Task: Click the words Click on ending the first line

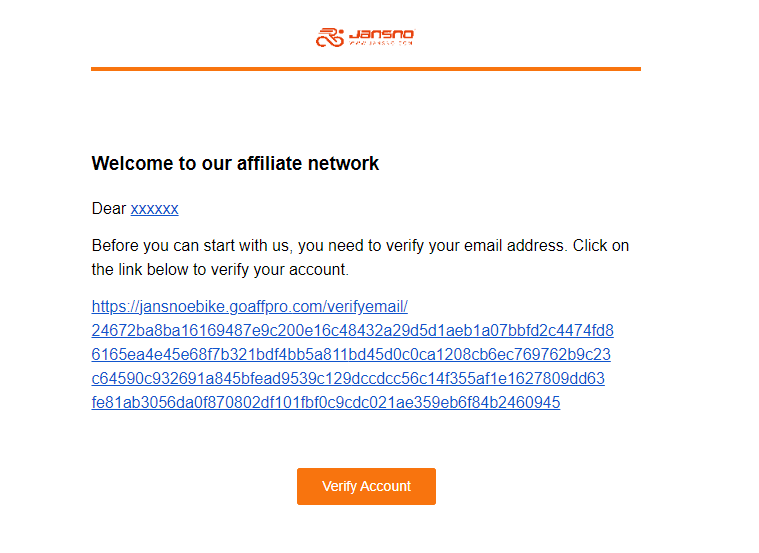Action: [601, 246]
